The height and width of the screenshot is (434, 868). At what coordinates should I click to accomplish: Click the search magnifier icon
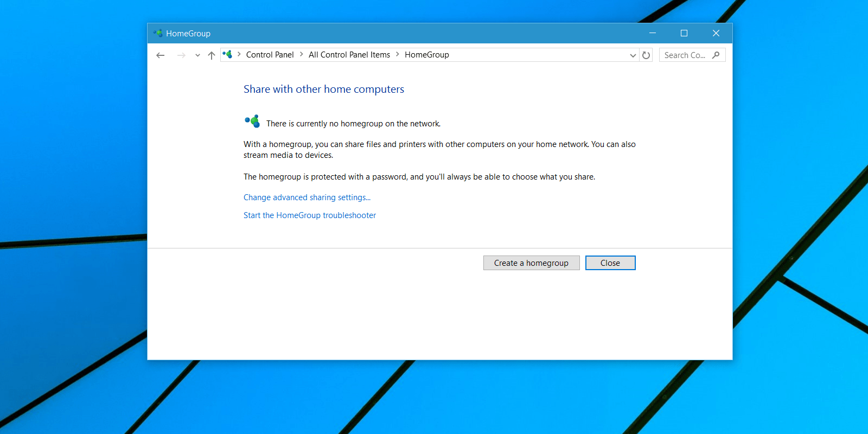[716, 55]
